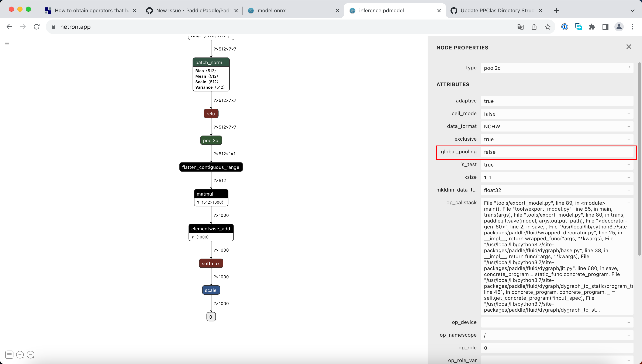Select the batch_norm node in the graph
The width and height of the screenshot is (642, 364).
pos(211,62)
